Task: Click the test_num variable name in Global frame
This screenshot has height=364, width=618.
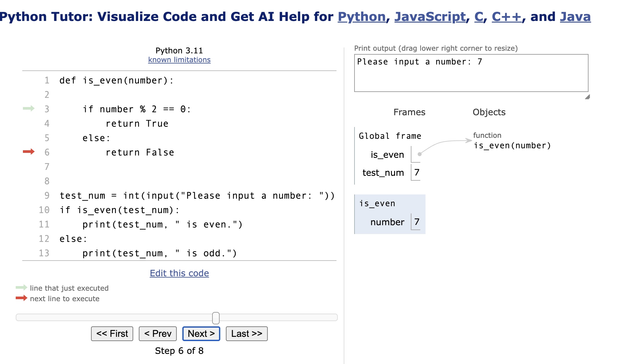Action: (x=383, y=173)
